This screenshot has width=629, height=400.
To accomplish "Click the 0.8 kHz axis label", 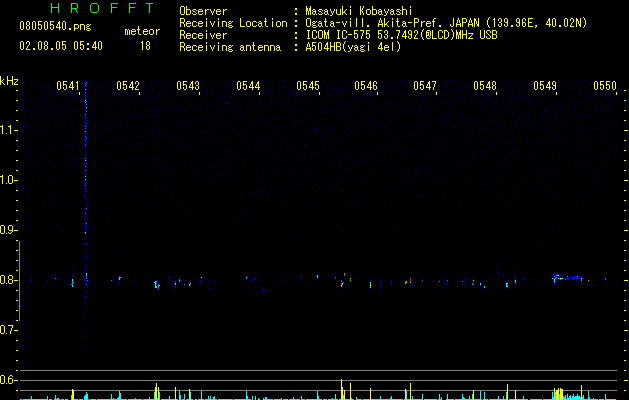I will click(8, 280).
